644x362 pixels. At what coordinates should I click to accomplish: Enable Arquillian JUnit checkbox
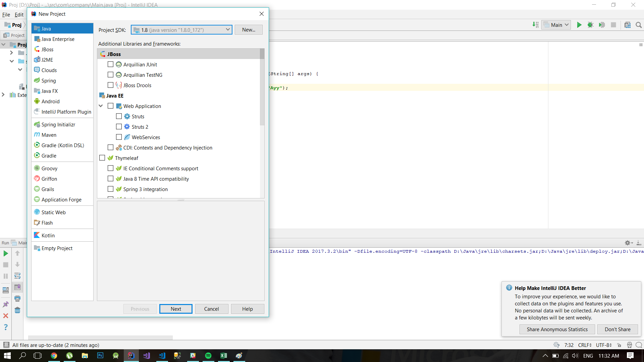point(110,64)
